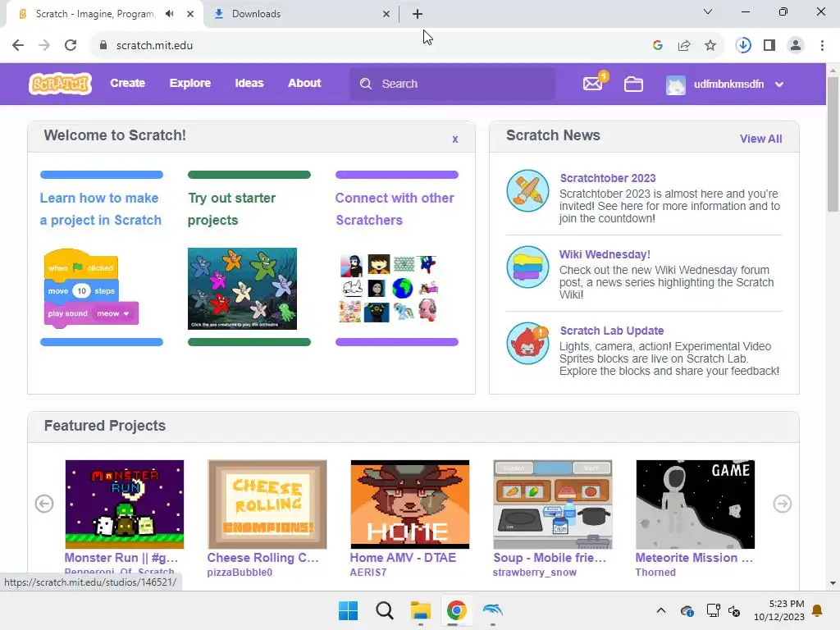Open Connect with other Scratchers link

tap(395, 209)
